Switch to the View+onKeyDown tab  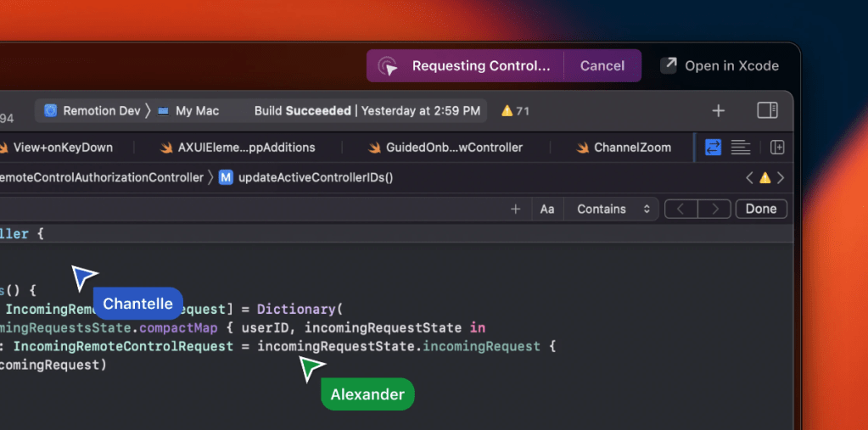62,148
